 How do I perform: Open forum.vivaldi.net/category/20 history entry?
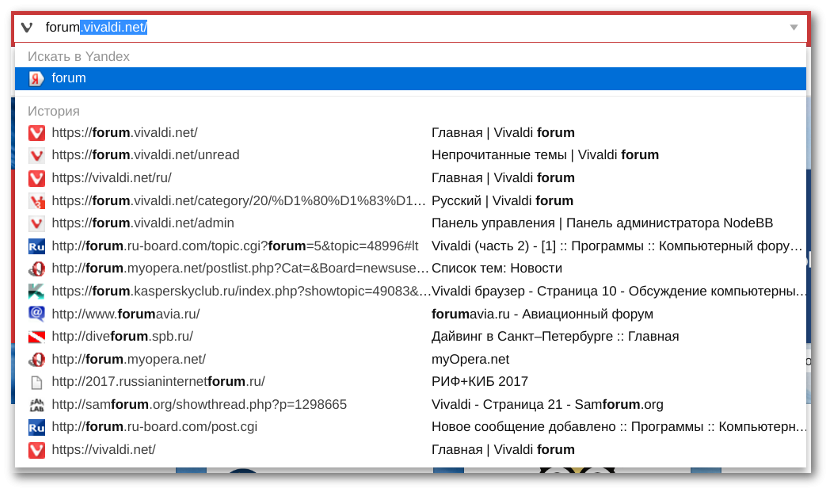(410, 201)
